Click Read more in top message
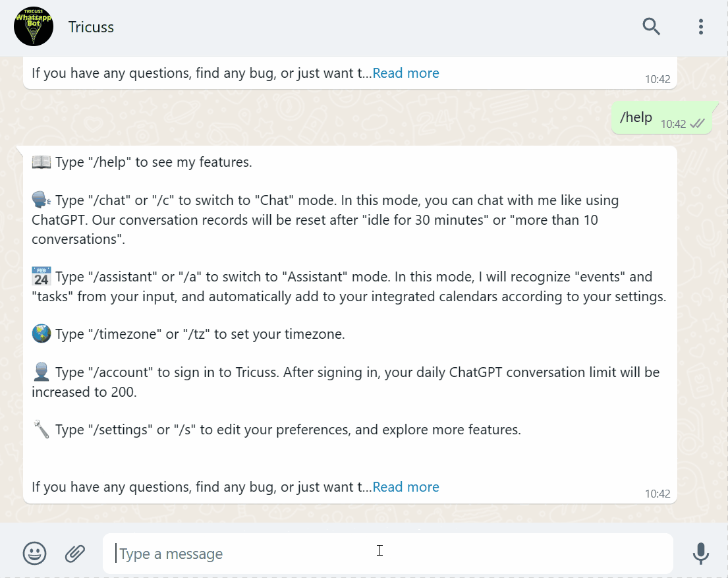The image size is (728, 578). click(406, 73)
